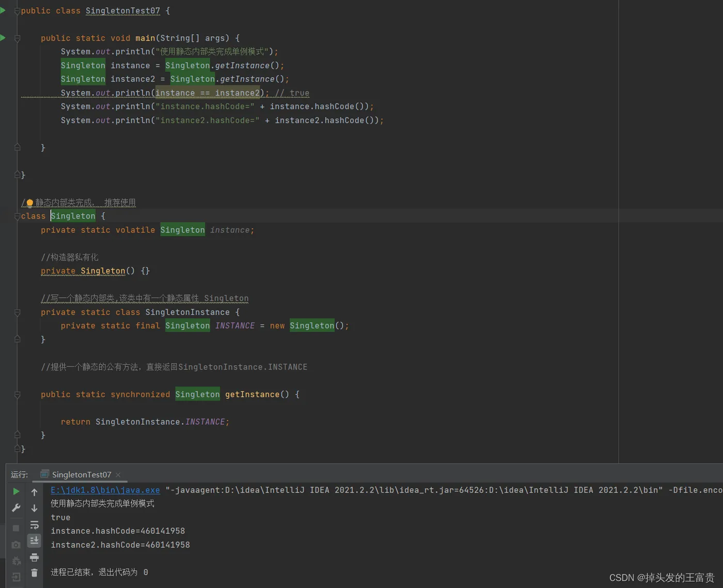Image resolution: width=723 pixels, height=588 pixels.
Task: Click the volatile keyword
Action: (135, 230)
